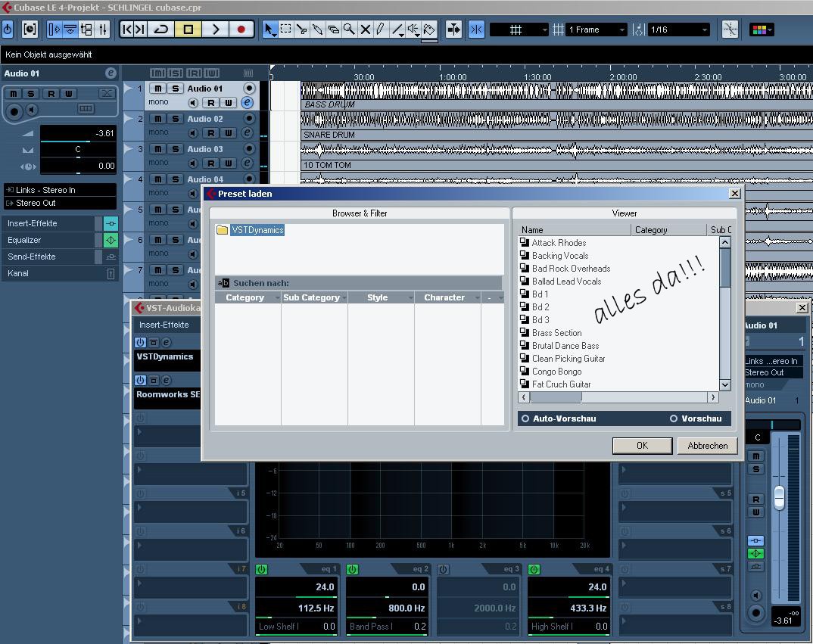
Task: Sort presets by Name column header
Action: (x=574, y=230)
